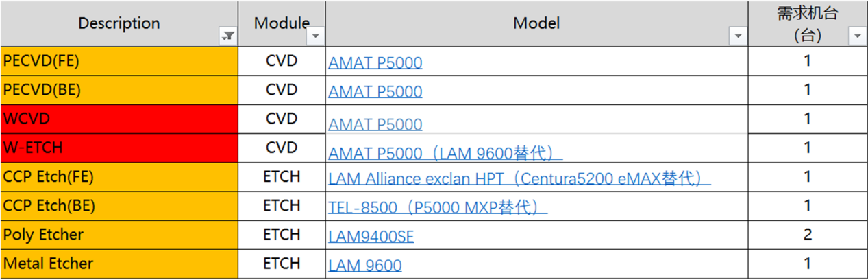Click the CCP Etch(FE) description cell
Screen dimensions: 868x280
tap(119, 176)
